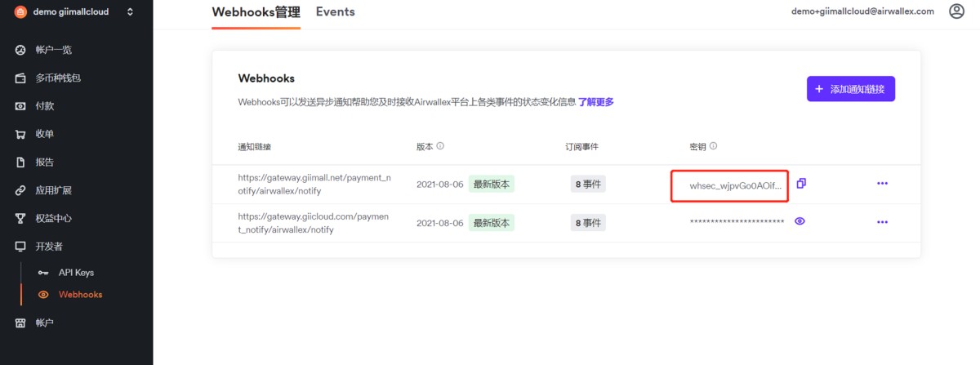Select the whsec secret key field
This screenshot has width=980, height=365.
pos(729,185)
